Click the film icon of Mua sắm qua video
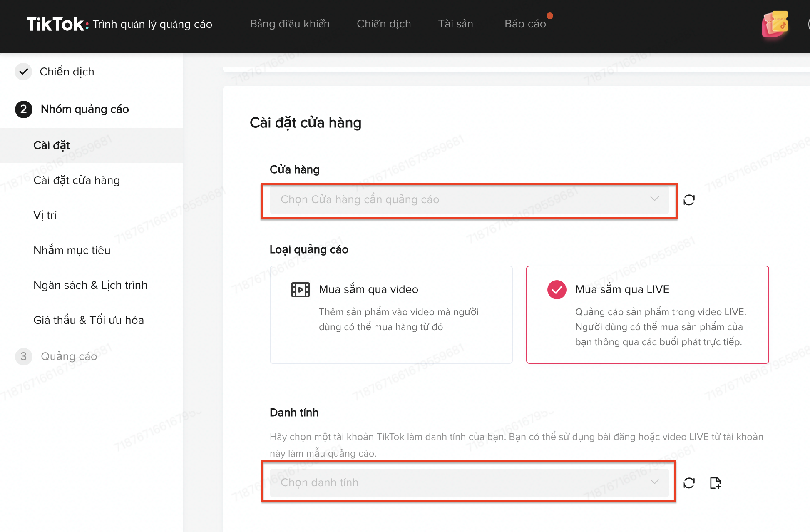 [x=300, y=289]
